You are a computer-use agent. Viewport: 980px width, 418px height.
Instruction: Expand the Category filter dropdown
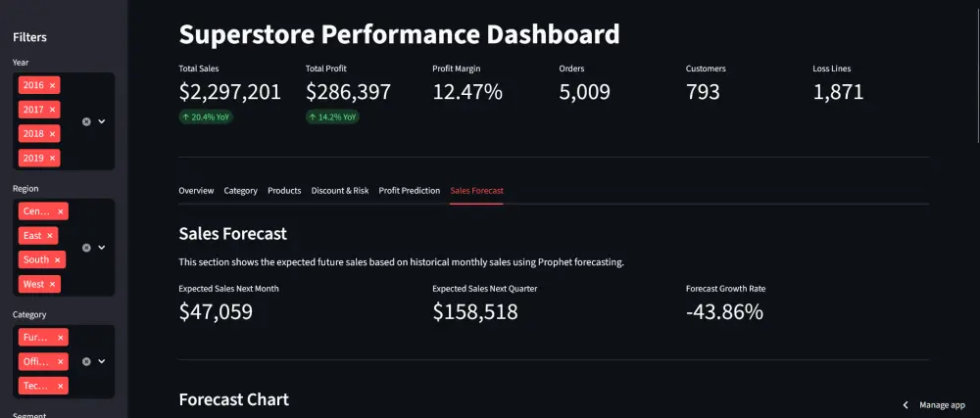point(102,361)
